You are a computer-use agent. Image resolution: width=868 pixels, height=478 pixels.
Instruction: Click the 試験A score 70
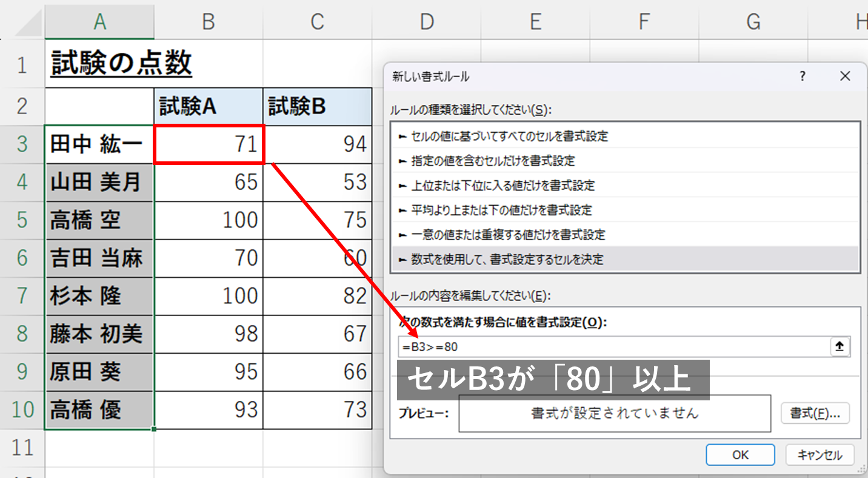(209, 258)
